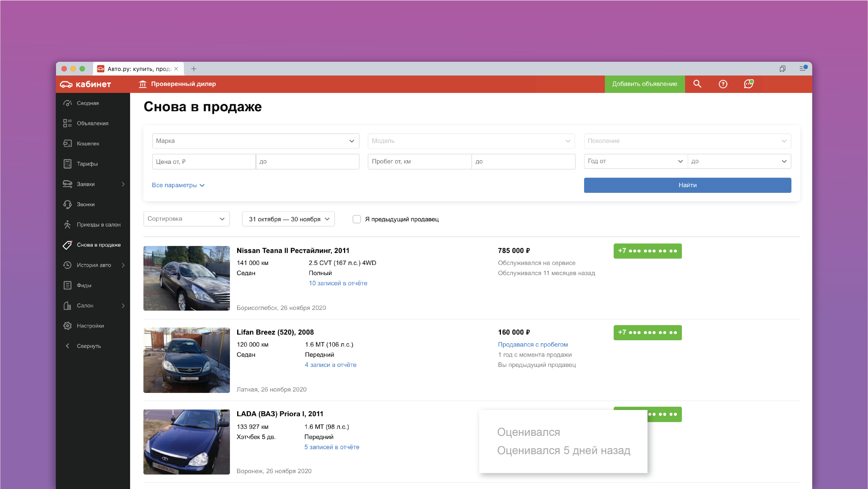Expand the Заявки submenu chevron
Screen dimensions: 868x489
click(x=123, y=184)
